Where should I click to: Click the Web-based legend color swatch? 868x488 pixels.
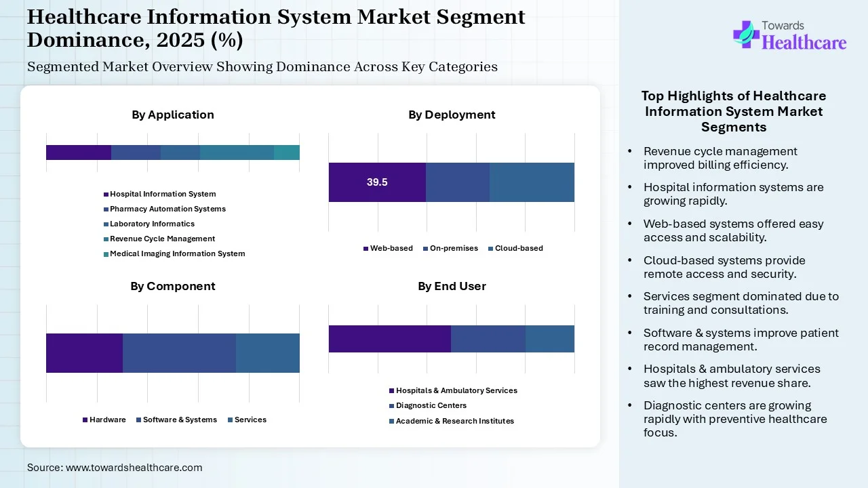[x=366, y=249]
